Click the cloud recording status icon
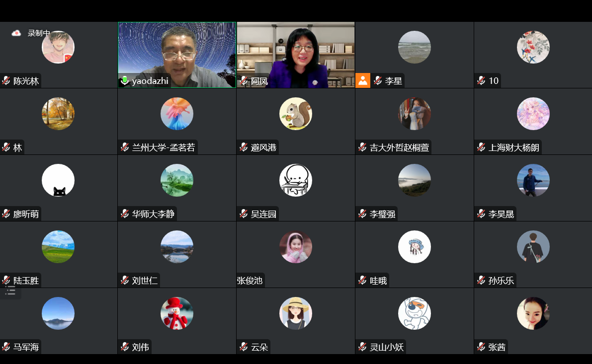The width and height of the screenshot is (592, 364). click(x=16, y=33)
